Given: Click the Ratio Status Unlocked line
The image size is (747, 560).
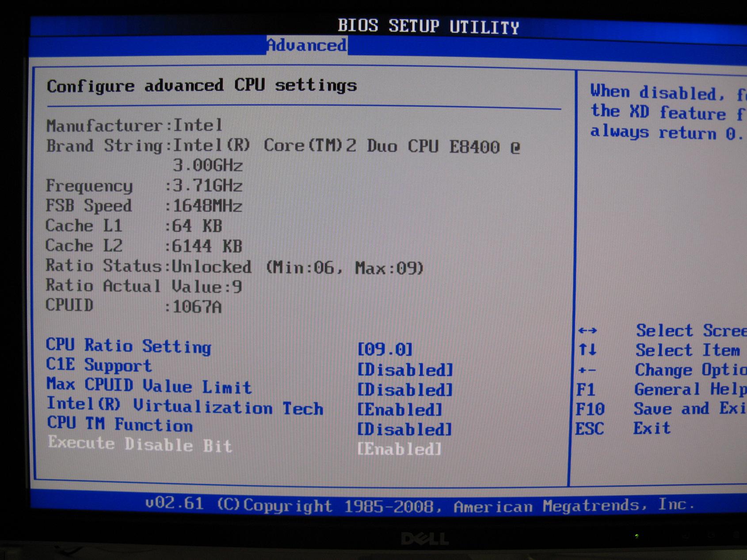Looking at the screenshot, I should [x=235, y=267].
